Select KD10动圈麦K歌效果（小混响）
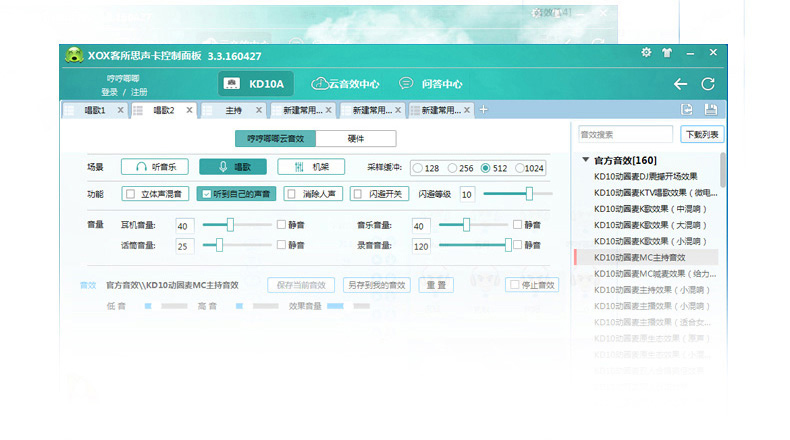Viewport: 790px width, 440px height. (650, 241)
